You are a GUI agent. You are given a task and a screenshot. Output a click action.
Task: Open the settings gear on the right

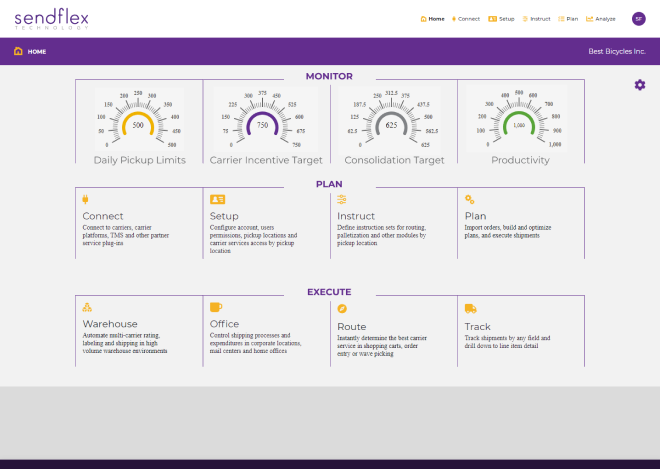tap(640, 85)
